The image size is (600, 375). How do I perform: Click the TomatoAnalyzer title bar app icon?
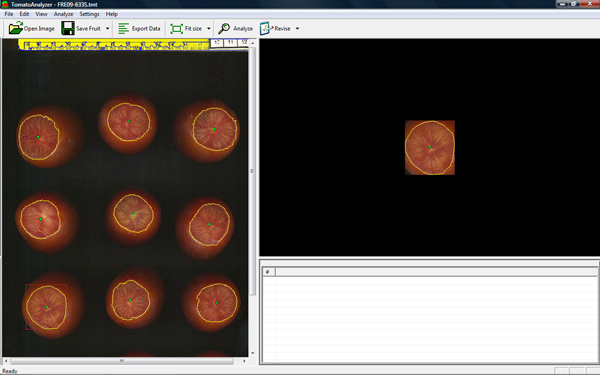click(x=5, y=4)
